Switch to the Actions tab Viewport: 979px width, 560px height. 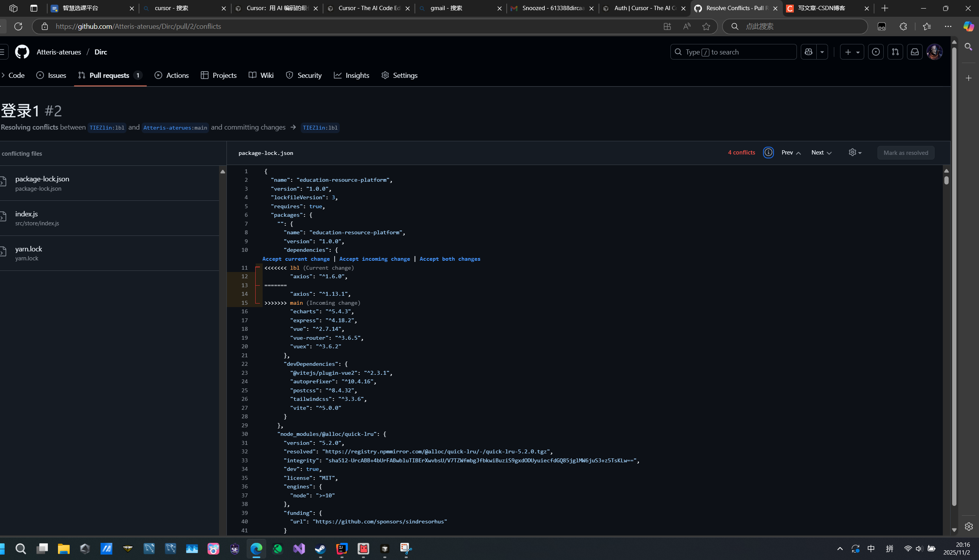click(x=172, y=75)
